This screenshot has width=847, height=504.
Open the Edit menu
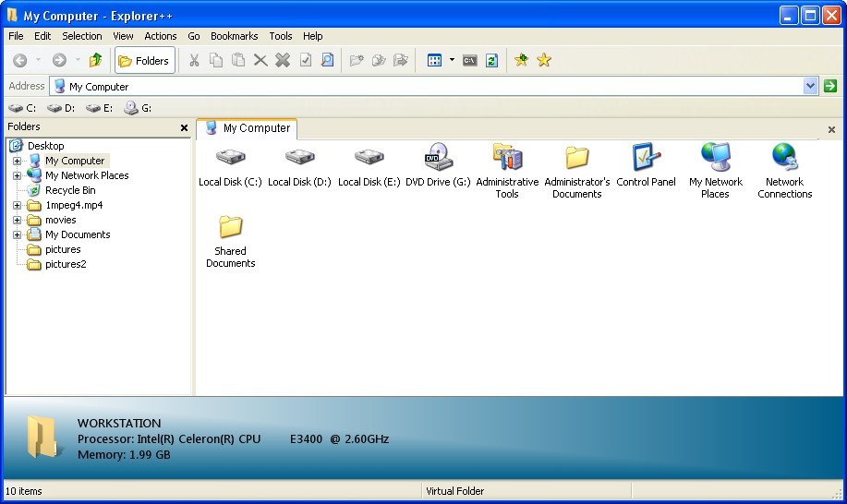point(42,36)
